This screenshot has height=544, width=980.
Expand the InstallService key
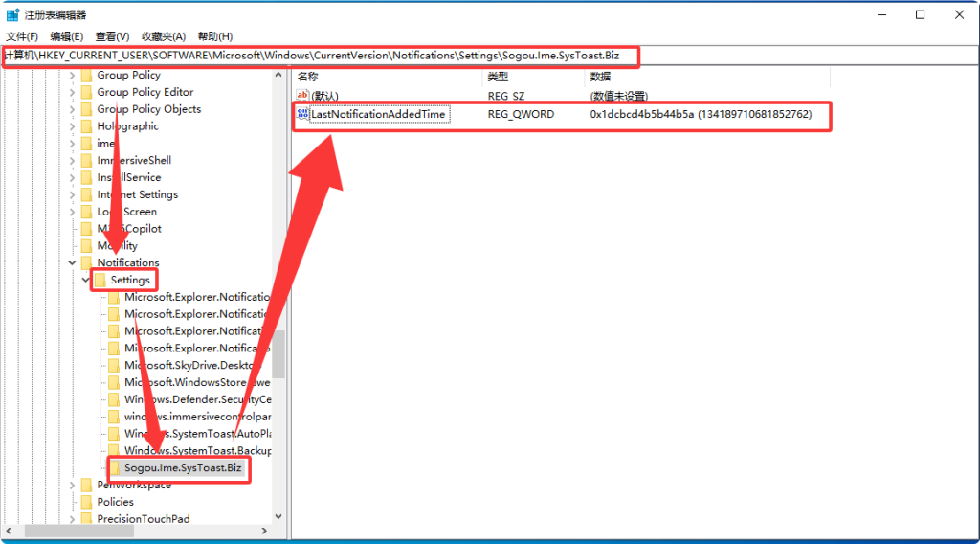(x=72, y=177)
